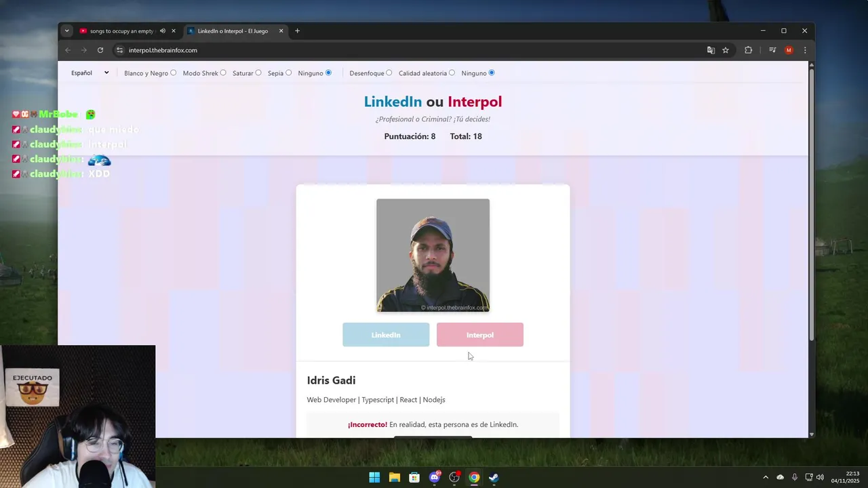Image resolution: width=868 pixels, height=488 pixels.
Task: Click the Google Translate icon in address bar
Action: (x=711, y=50)
